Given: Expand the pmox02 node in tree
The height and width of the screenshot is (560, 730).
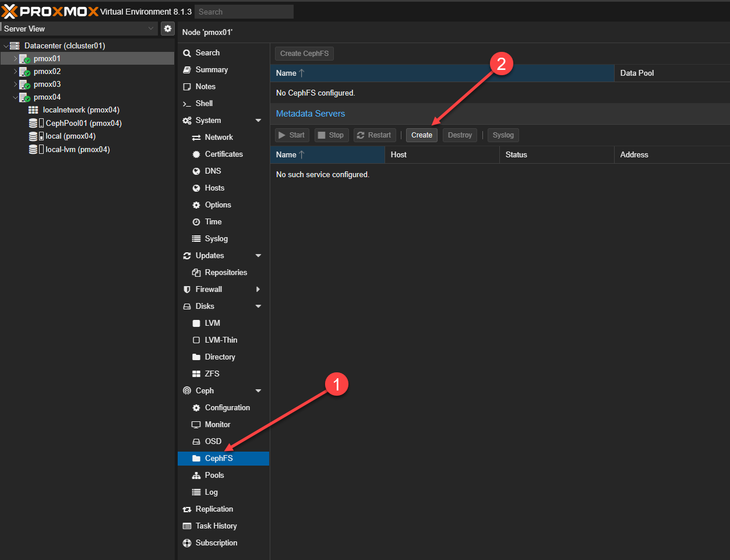Looking at the screenshot, I should point(16,72).
